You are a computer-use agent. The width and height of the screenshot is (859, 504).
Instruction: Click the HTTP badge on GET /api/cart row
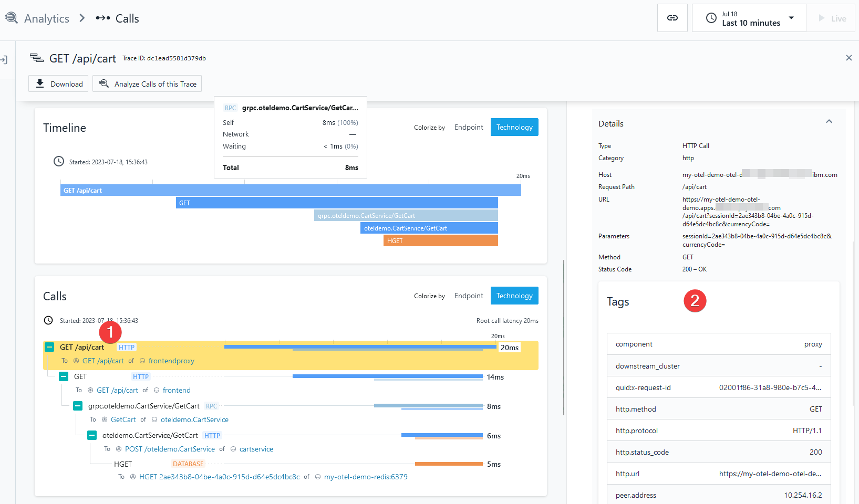(x=127, y=347)
